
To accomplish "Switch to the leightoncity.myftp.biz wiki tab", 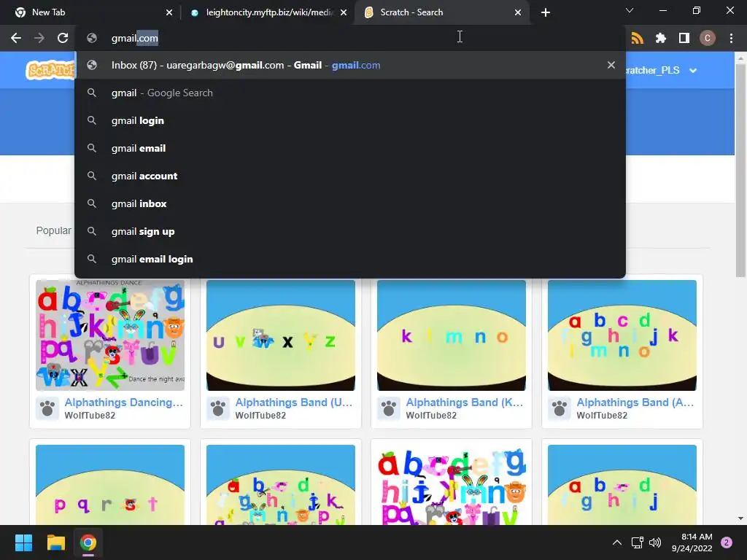I will [x=269, y=12].
